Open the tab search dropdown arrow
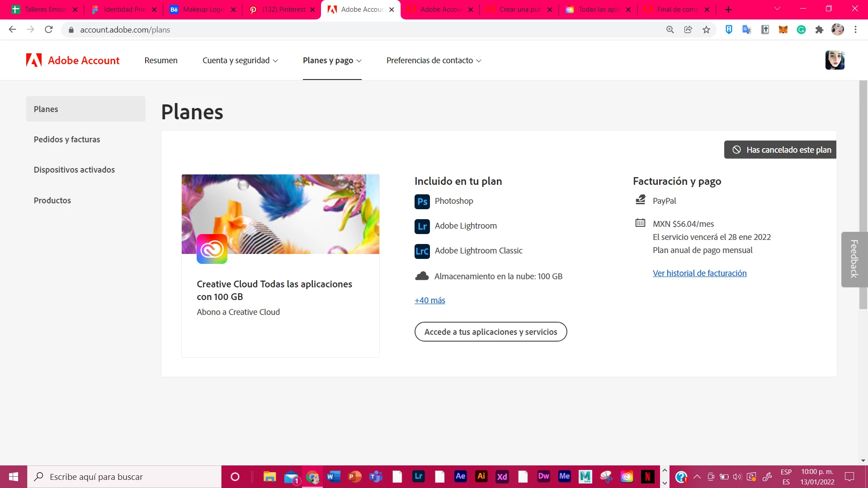The height and width of the screenshot is (488, 868). click(777, 9)
